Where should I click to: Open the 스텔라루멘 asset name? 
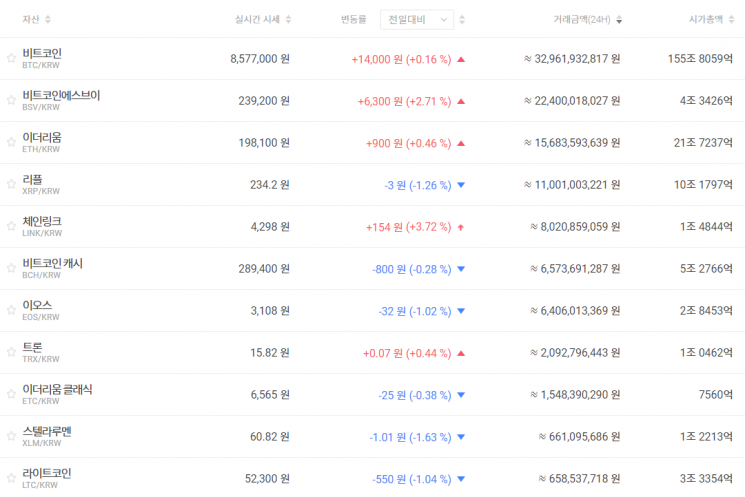(x=47, y=431)
